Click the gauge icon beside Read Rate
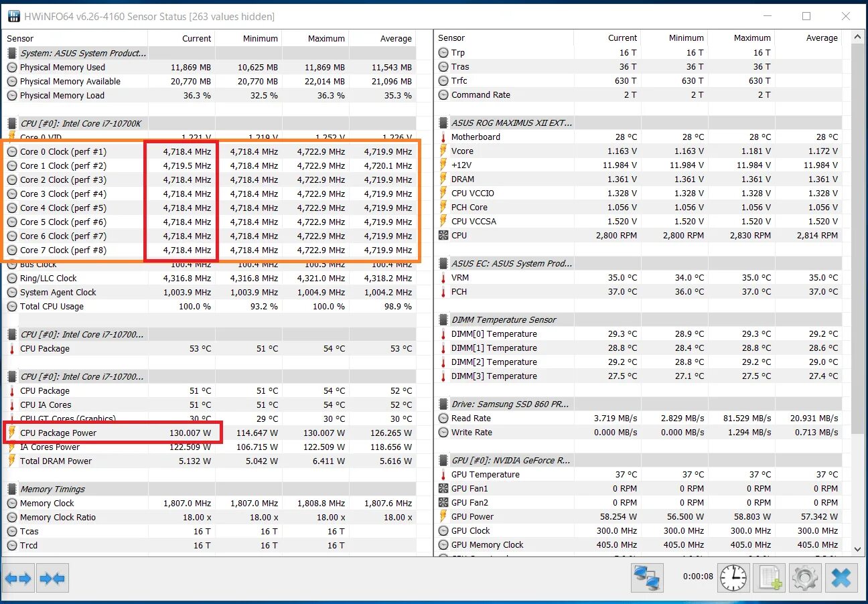 click(443, 419)
